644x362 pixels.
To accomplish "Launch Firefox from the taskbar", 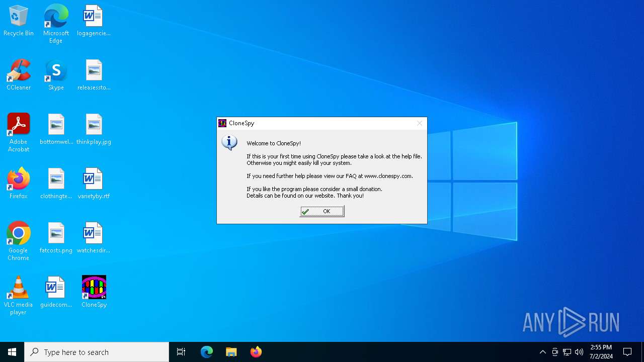I will pos(256,352).
